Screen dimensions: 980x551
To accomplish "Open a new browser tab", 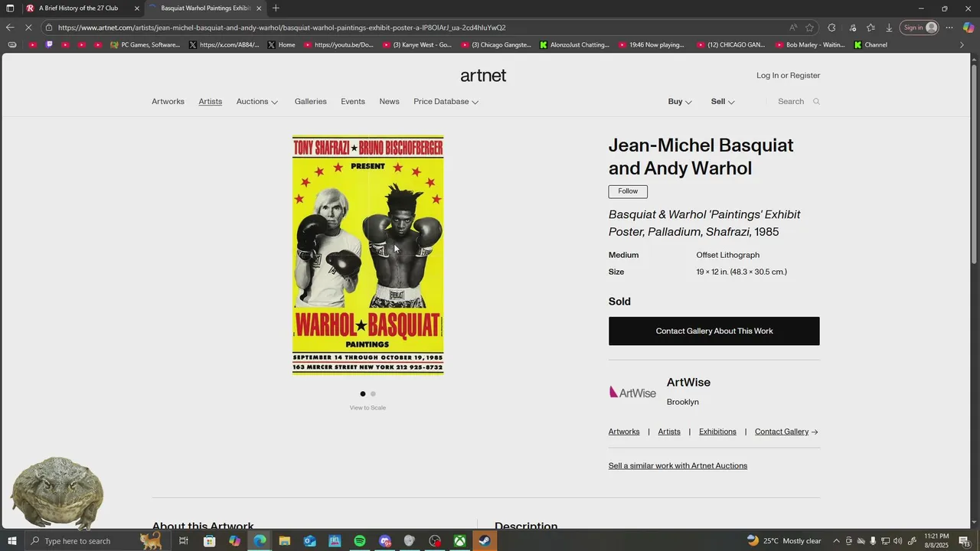I will pyautogui.click(x=276, y=8).
